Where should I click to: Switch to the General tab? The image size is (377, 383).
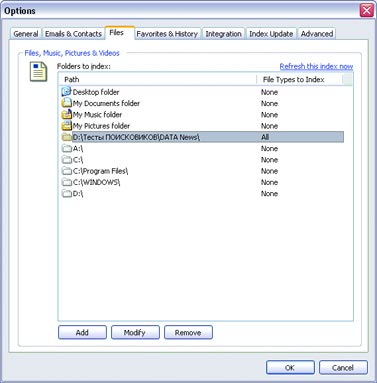(26, 34)
